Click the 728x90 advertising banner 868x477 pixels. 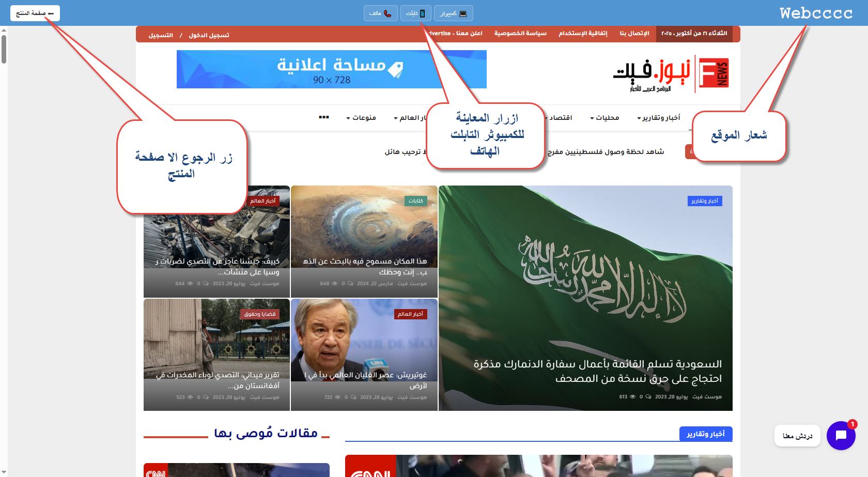[331, 69]
